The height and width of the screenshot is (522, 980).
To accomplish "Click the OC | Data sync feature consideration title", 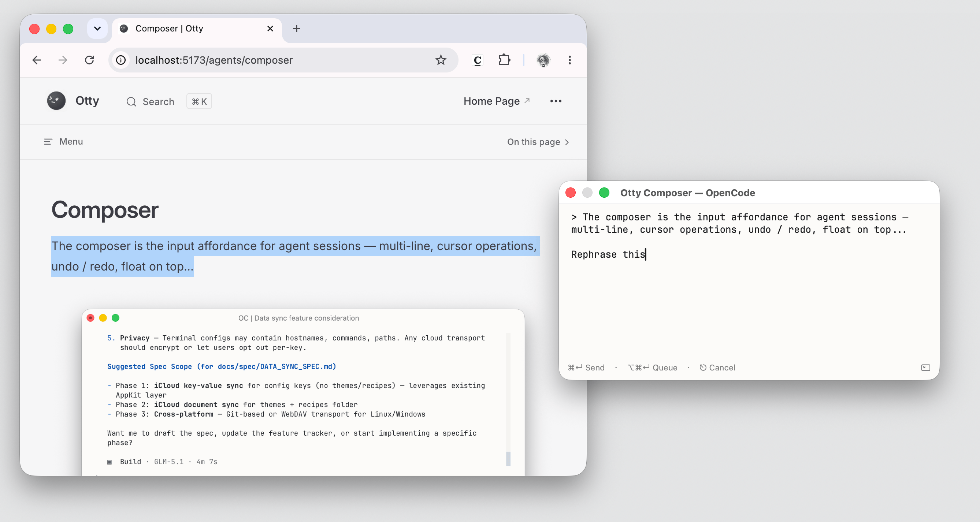I will (x=298, y=318).
